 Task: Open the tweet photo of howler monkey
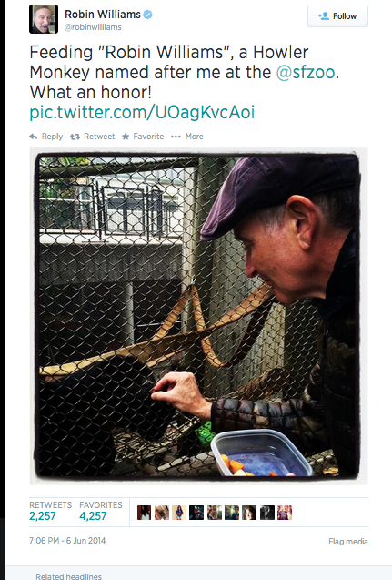pyautogui.click(x=198, y=316)
